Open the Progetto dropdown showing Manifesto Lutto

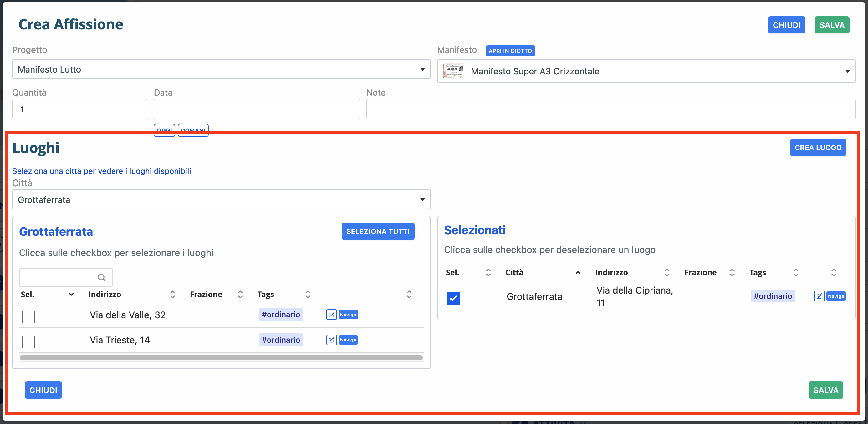coord(221,69)
